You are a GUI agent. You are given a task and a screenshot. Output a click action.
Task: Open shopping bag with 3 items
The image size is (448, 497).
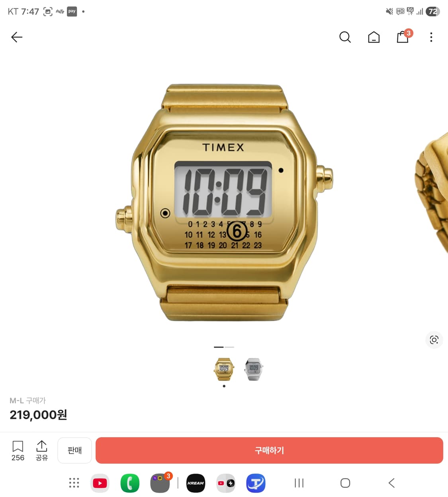point(404,36)
